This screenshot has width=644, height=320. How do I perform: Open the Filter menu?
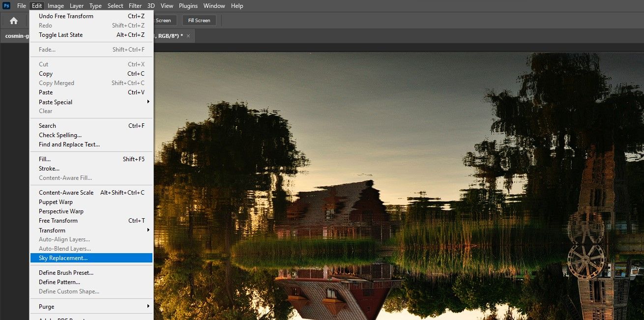pos(135,6)
